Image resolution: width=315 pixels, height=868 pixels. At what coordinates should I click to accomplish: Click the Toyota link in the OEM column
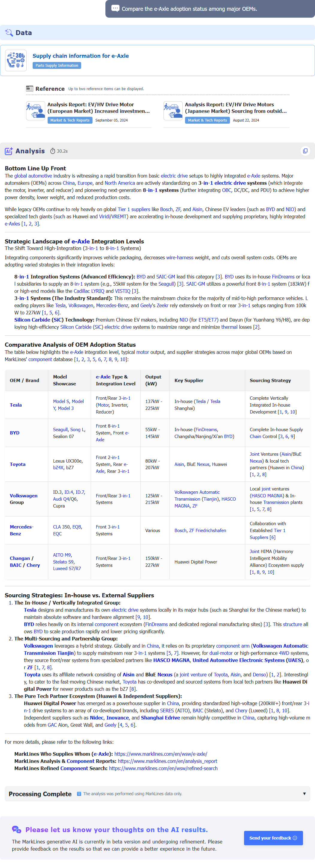(18, 464)
